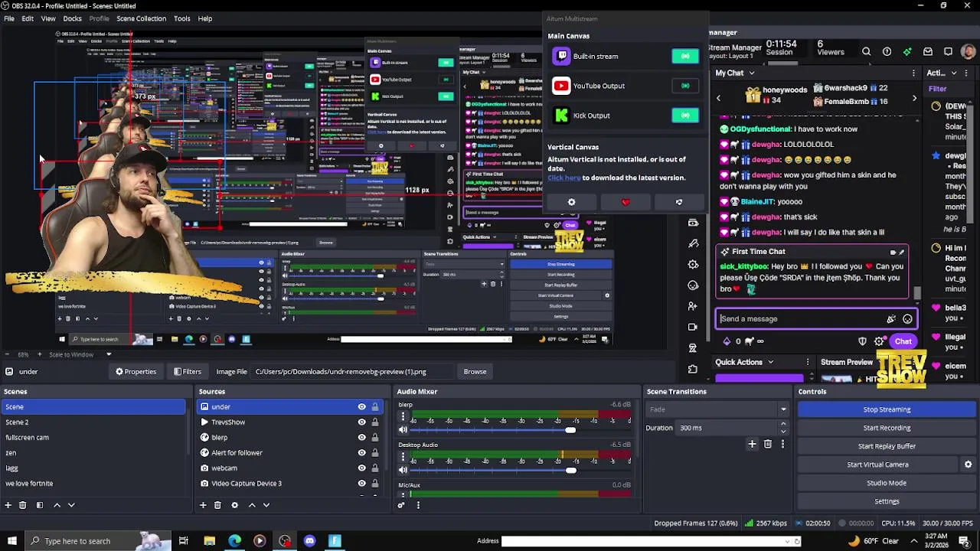This screenshot has height=551, width=980.
Task: Toggle Built-in stream output on/off
Action: click(x=685, y=56)
